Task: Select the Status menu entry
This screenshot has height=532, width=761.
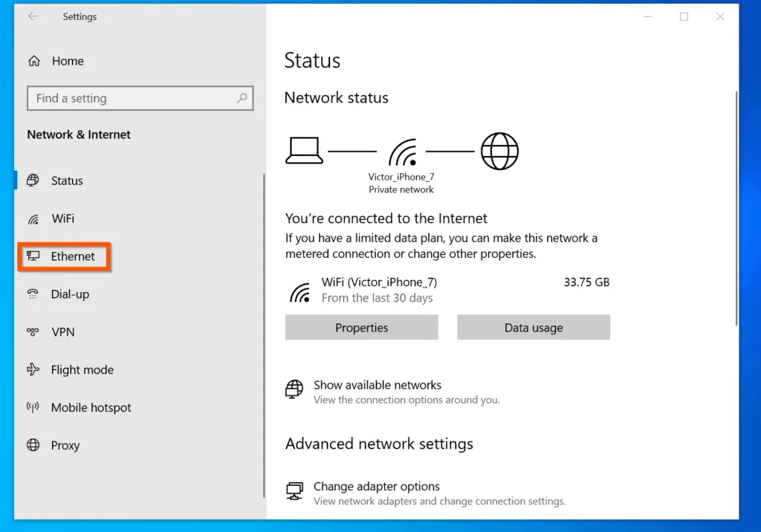Action: click(x=67, y=180)
